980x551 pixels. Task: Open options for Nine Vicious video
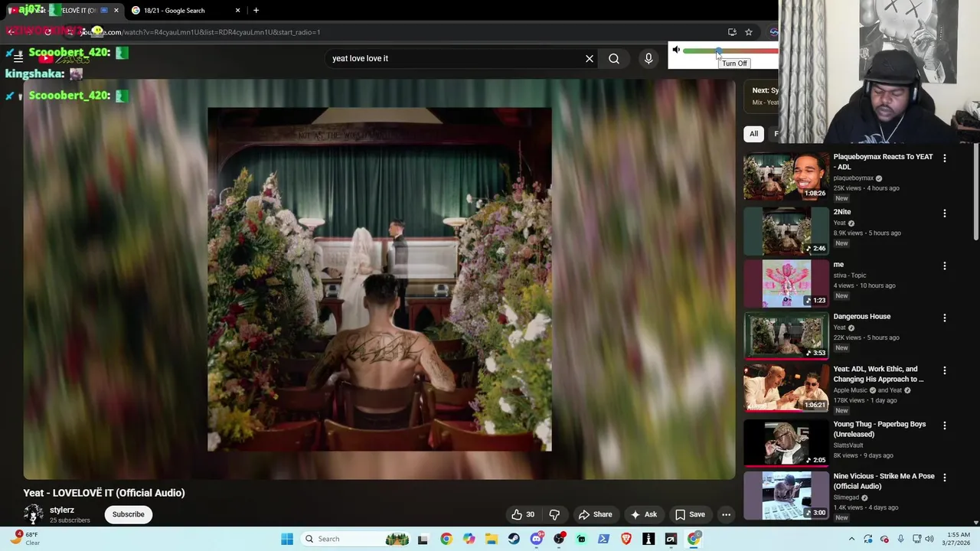click(944, 477)
